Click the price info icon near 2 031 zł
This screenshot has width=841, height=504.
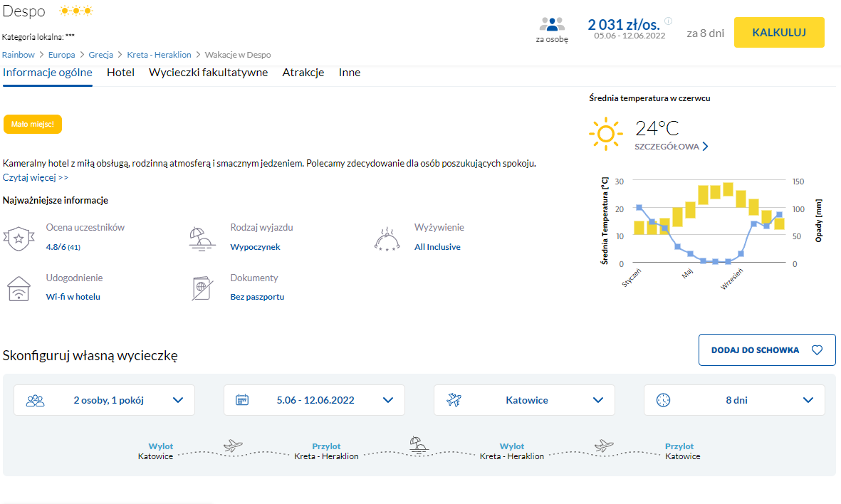(x=668, y=21)
